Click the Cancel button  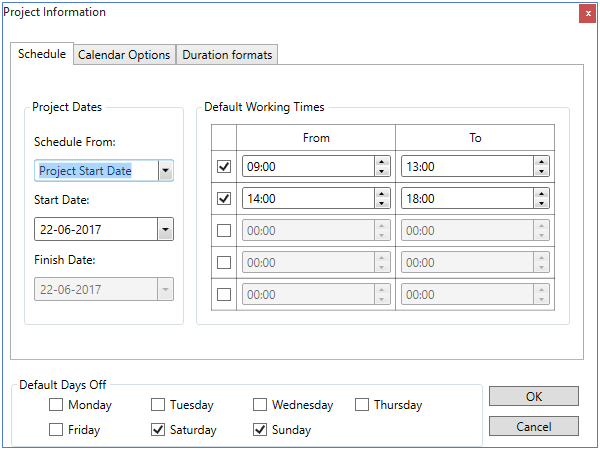pos(534,426)
